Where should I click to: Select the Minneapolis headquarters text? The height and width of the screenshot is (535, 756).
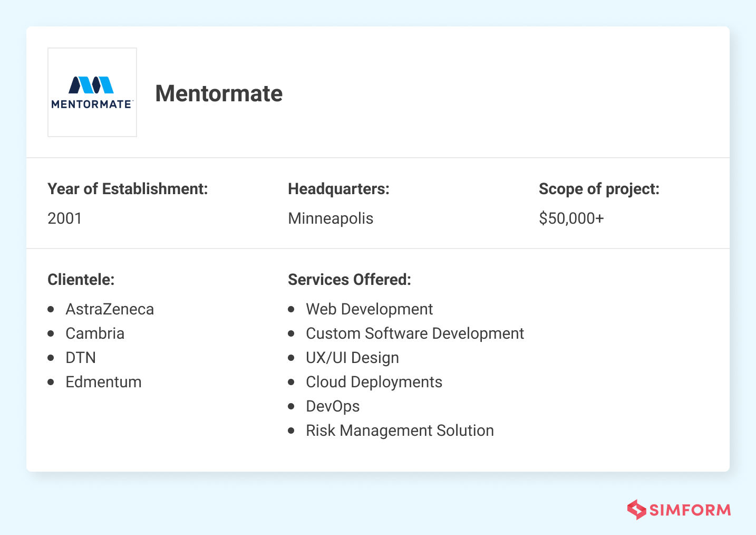point(331,218)
